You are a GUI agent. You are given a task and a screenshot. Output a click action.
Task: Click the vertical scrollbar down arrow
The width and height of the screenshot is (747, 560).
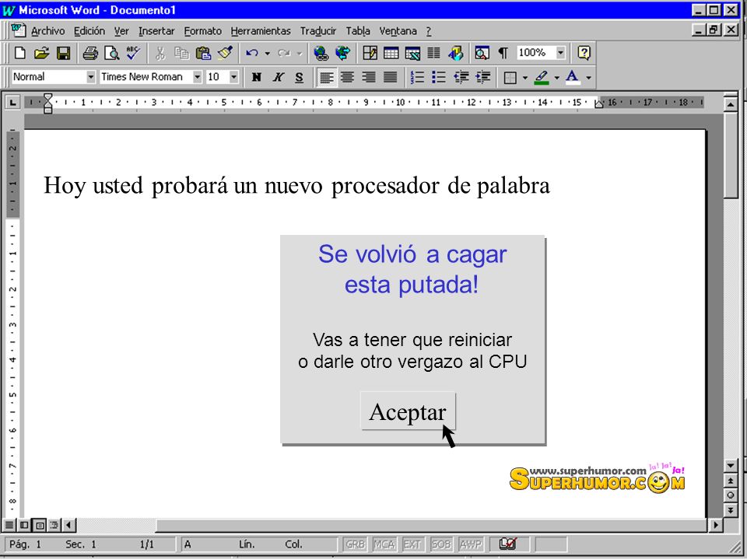coord(731,465)
